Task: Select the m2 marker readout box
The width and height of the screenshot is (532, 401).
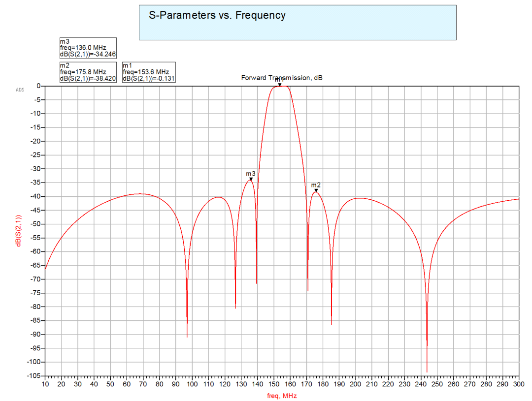Action: pyautogui.click(x=88, y=72)
